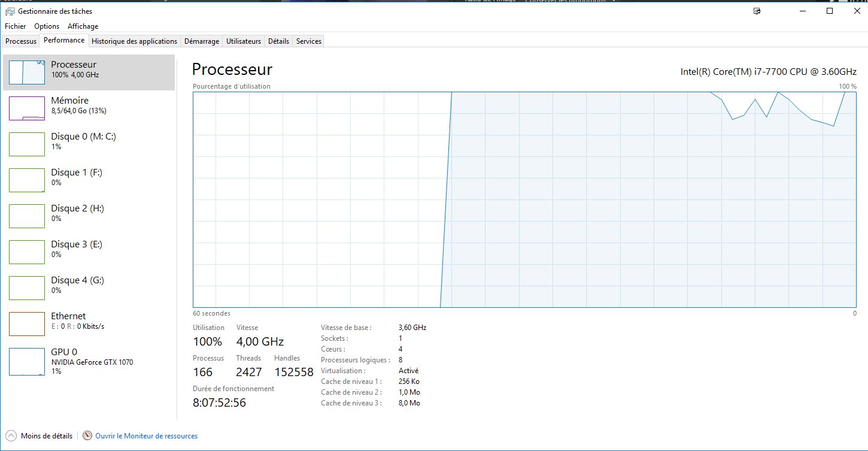The image size is (868, 451).
Task: Select the Processeur mini graph thumbnail
Action: pos(27,72)
